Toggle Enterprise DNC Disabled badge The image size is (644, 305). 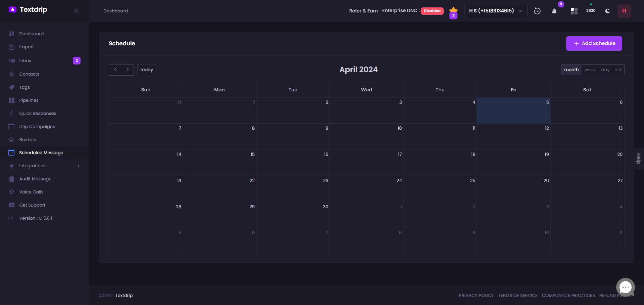[432, 11]
